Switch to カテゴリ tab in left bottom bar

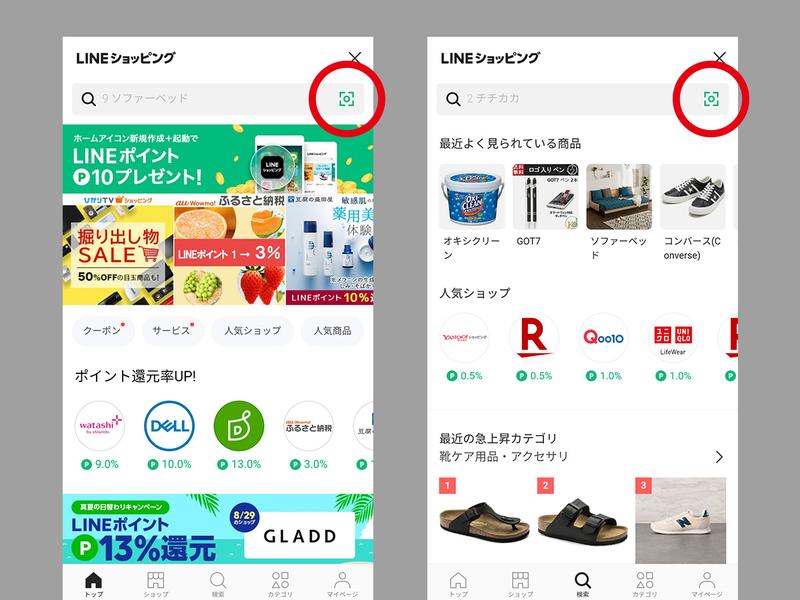click(280, 584)
